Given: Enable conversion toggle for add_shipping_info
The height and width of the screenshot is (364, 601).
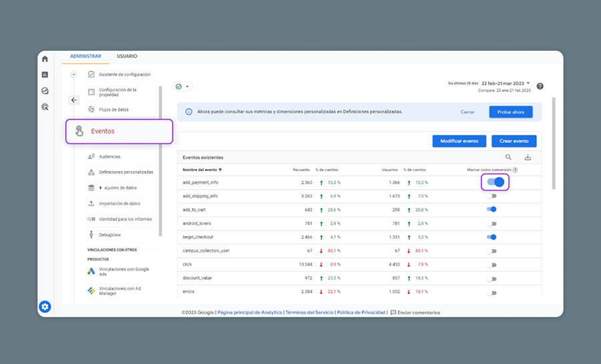Looking at the screenshot, I should coord(492,196).
